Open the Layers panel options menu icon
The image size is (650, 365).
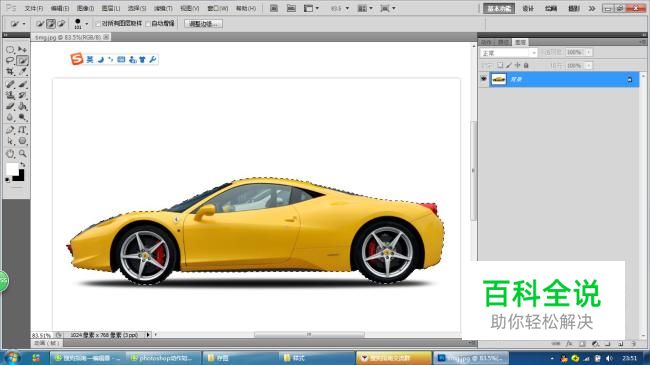point(643,42)
